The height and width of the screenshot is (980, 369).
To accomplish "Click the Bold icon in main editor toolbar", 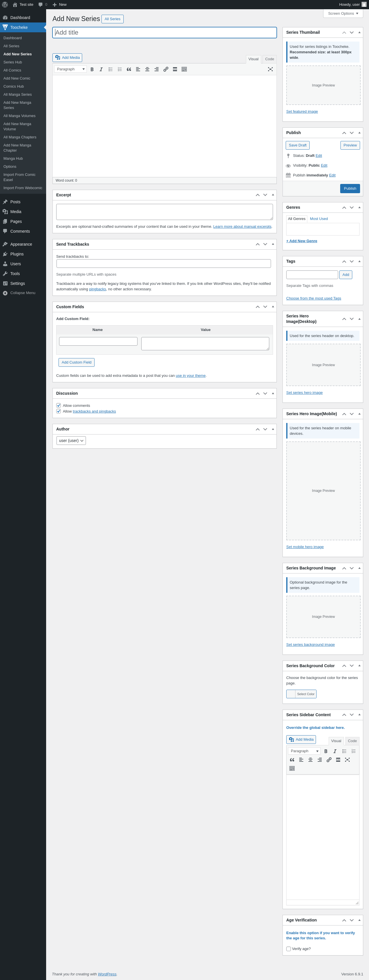I will [92, 69].
